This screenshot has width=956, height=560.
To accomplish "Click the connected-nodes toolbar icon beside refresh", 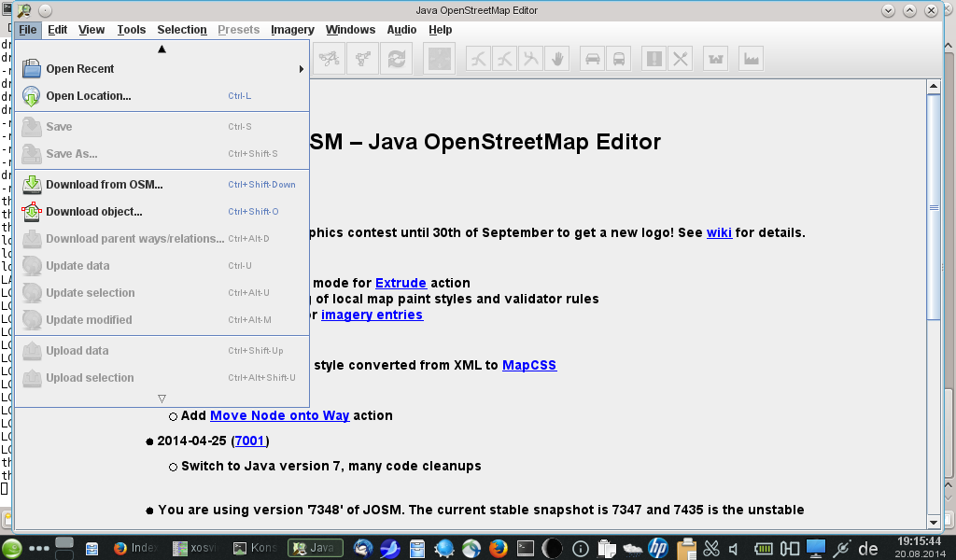I will point(363,59).
